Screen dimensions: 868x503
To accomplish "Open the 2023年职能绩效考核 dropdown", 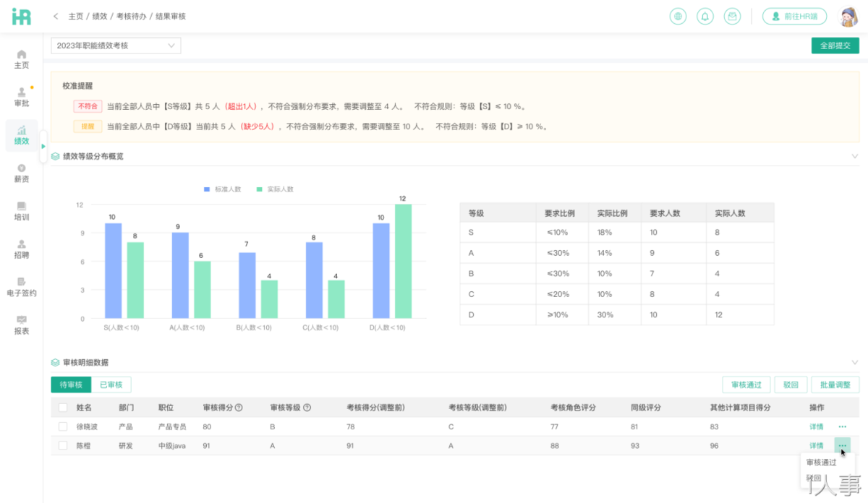I will point(116,46).
